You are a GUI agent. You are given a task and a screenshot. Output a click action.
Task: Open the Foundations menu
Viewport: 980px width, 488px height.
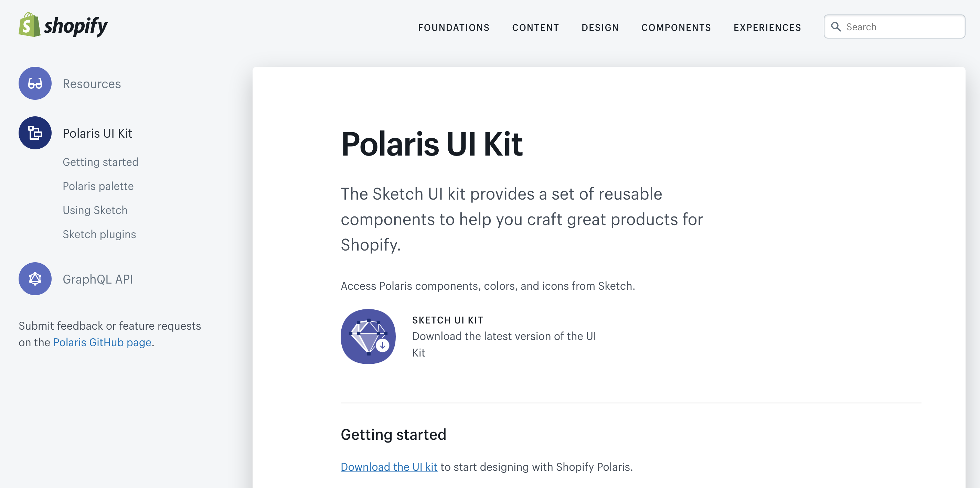(454, 28)
